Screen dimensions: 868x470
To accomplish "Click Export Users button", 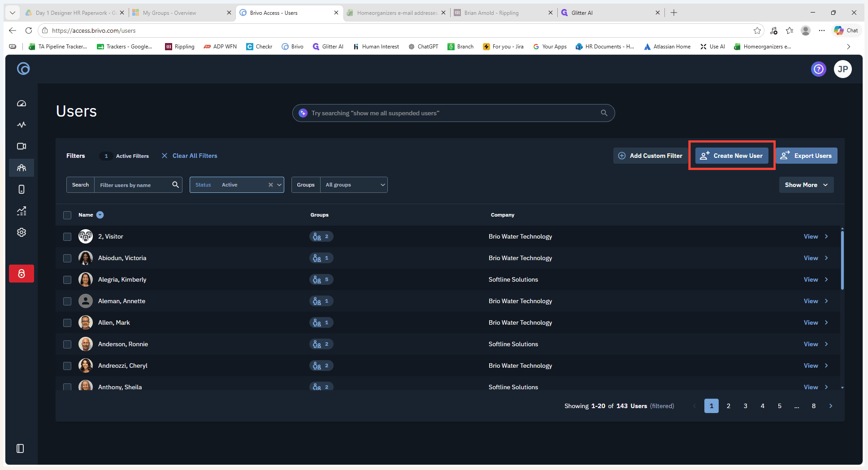I will point(806,156).
